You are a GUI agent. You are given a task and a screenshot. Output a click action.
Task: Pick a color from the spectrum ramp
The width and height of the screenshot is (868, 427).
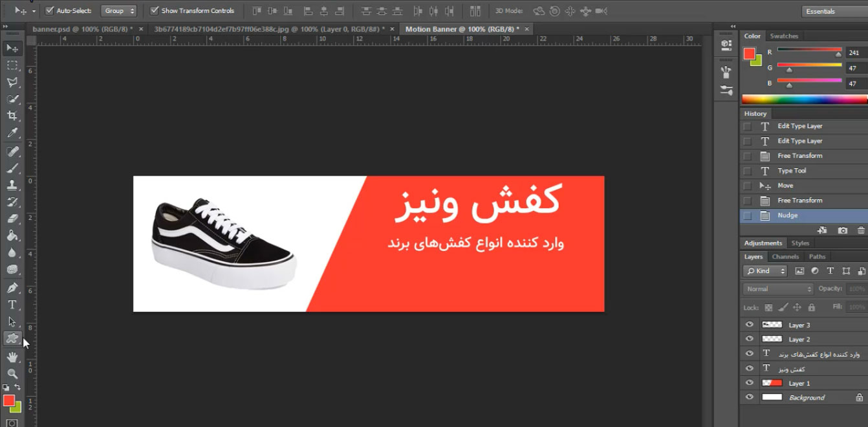(x=805, y=99)
